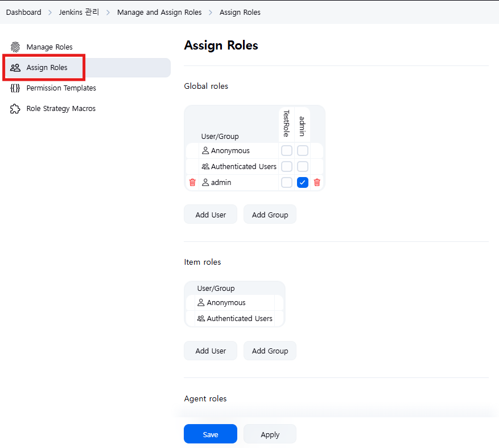Viewport: 499px width, 448px height.
Task: Click Authenticated Users row in Item roles
Action: [x=234, y=318]
